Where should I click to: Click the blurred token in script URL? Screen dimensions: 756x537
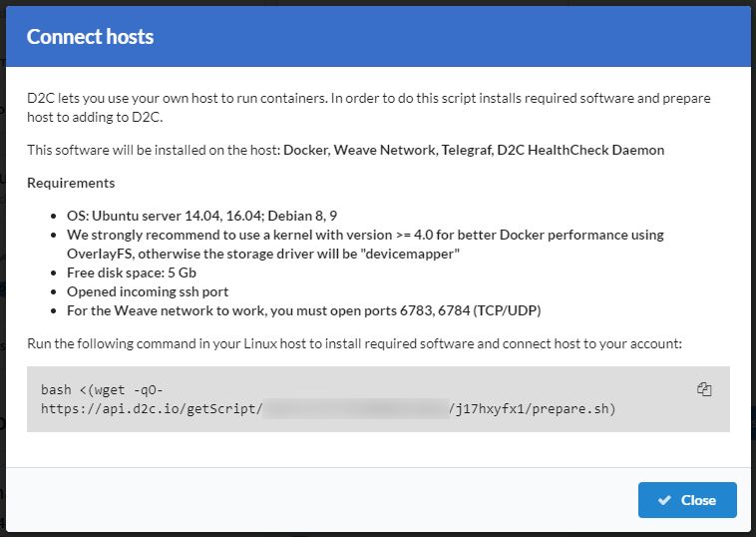click(x=354, y=408)
